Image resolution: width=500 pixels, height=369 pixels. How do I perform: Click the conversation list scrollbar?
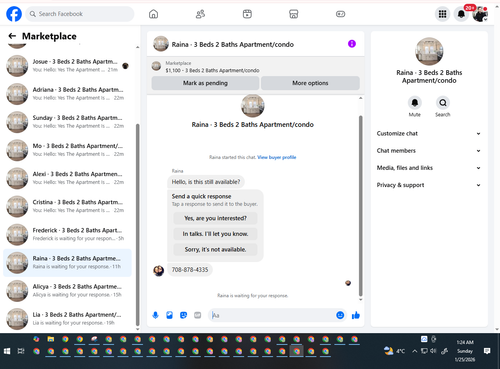[137, 225]
